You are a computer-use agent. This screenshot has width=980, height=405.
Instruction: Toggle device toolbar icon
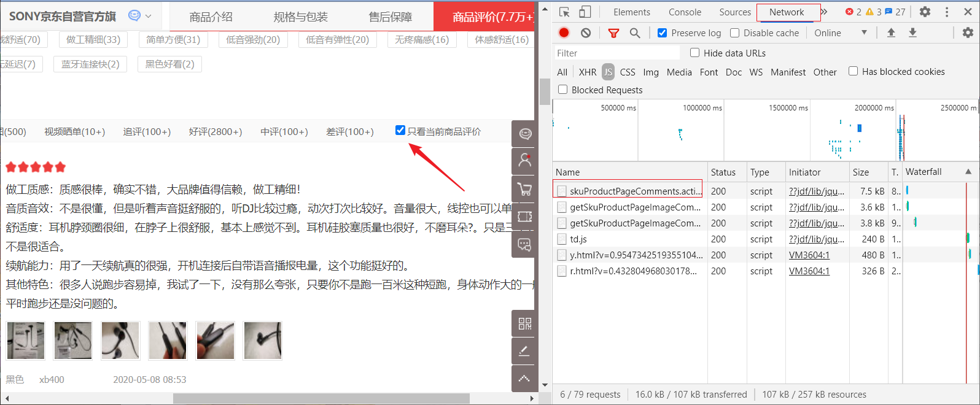coord(585,12)
